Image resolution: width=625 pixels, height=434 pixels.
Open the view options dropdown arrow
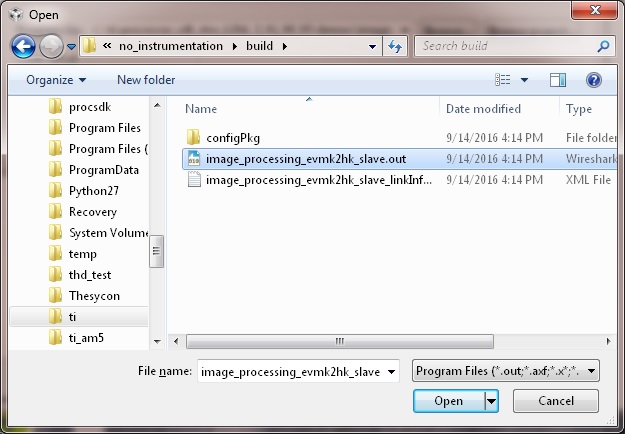point(526,79)
